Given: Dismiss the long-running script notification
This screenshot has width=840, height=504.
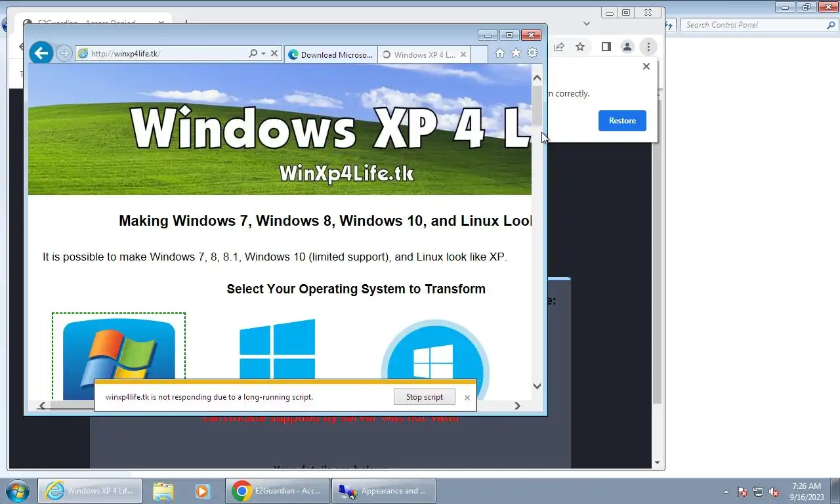Looking at the screenshot, I should 467,397.
